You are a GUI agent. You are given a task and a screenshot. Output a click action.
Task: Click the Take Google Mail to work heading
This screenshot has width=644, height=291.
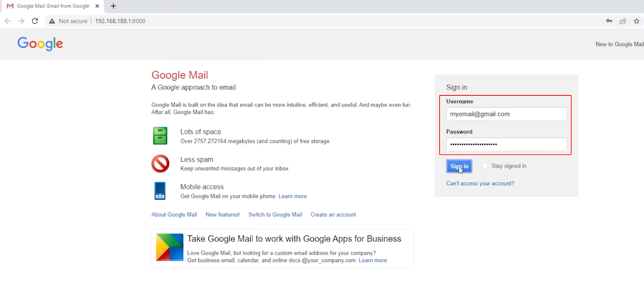(x=294, y=239)
